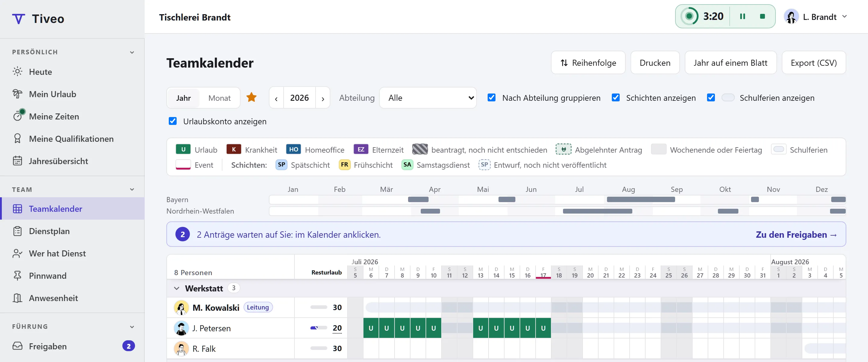This screenshot has height=362, width=868.
Task: Switch to Monat view tab
Action: (x=219, y=98)
